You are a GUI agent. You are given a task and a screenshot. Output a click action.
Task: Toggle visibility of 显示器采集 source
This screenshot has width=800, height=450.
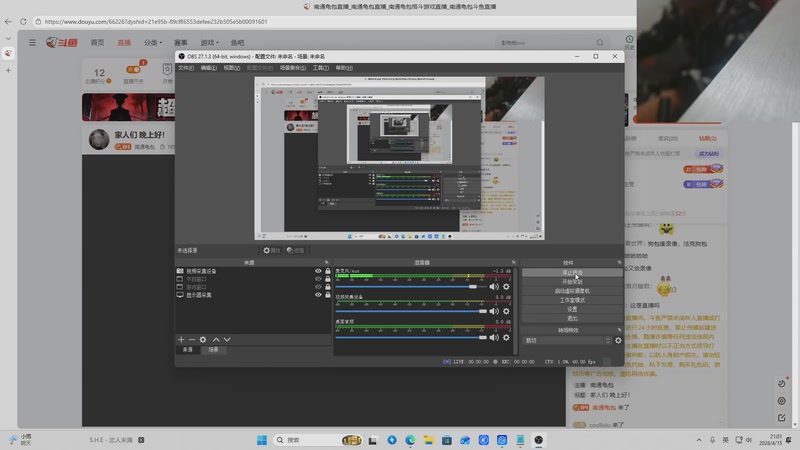coord(318,295)
